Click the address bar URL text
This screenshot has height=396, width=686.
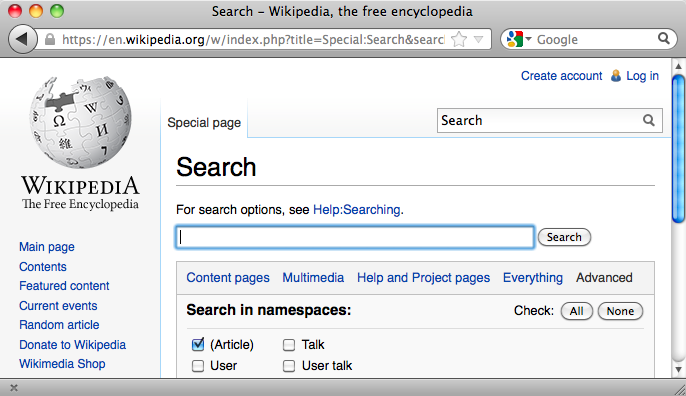[x=253, y=40]
